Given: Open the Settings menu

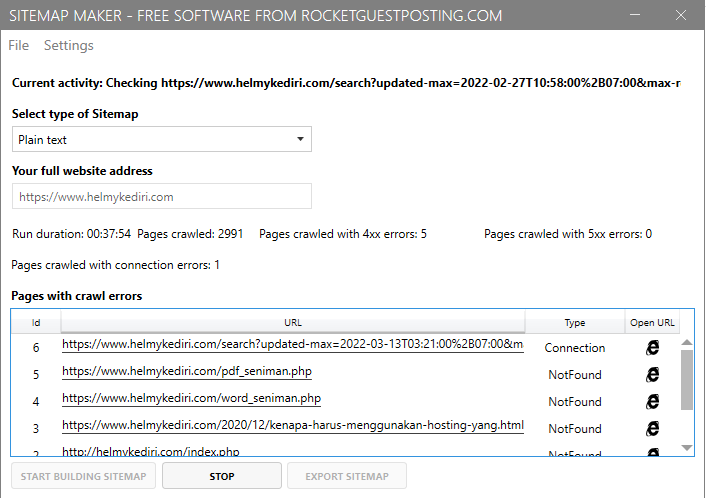Looking at the screenshot, I should pos(69,45).
